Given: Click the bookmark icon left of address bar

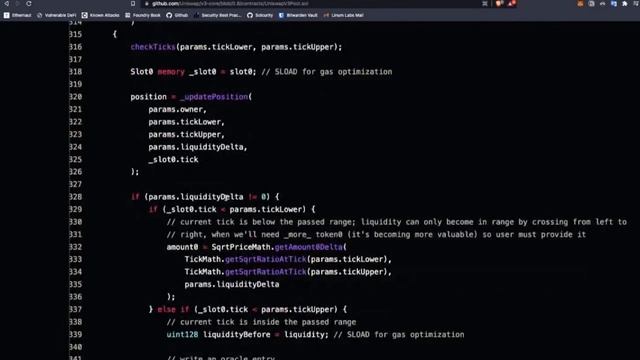Looking at the screenshot, I should 133,4.
